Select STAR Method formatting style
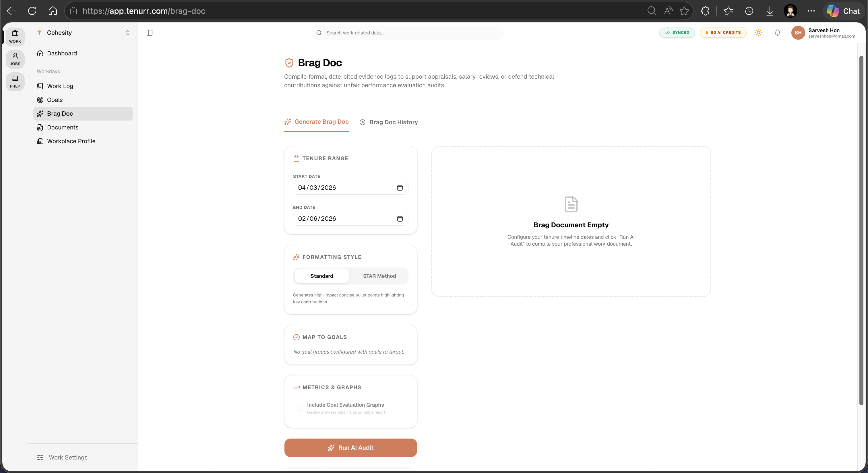This screenshot has width=868, height=473. pyautogui.click(x=379, y=276)
